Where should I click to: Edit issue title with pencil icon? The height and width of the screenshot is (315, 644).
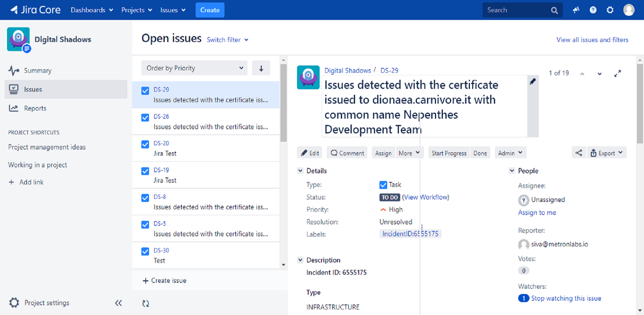click(533, 82)
